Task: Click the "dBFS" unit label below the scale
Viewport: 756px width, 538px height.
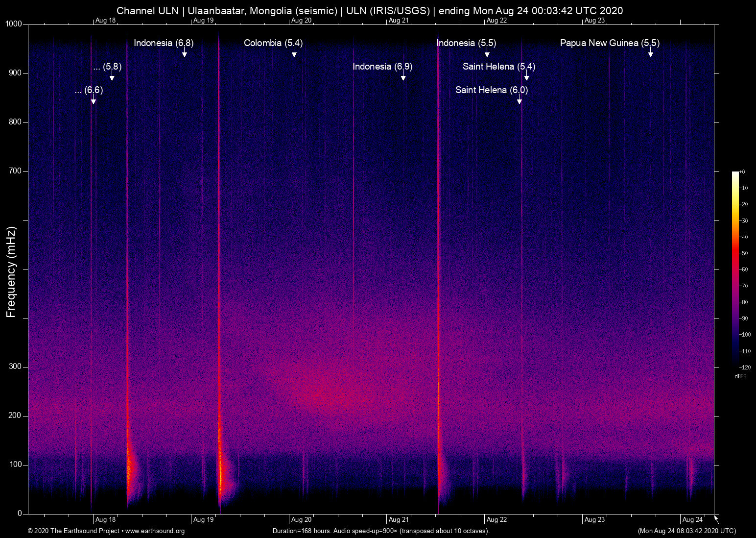Action: 741,376
